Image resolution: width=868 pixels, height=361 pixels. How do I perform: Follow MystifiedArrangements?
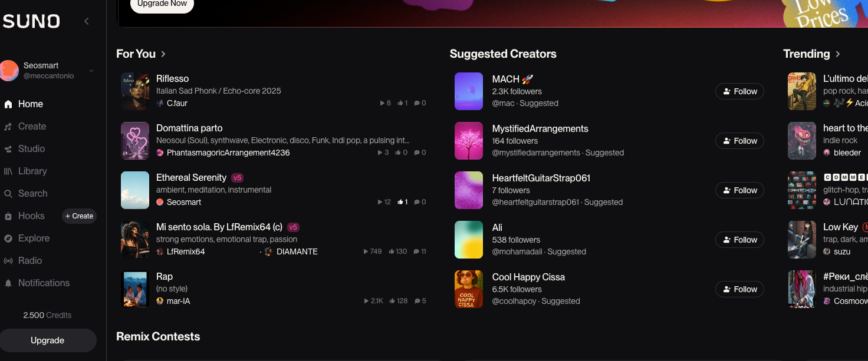point(739,141)
